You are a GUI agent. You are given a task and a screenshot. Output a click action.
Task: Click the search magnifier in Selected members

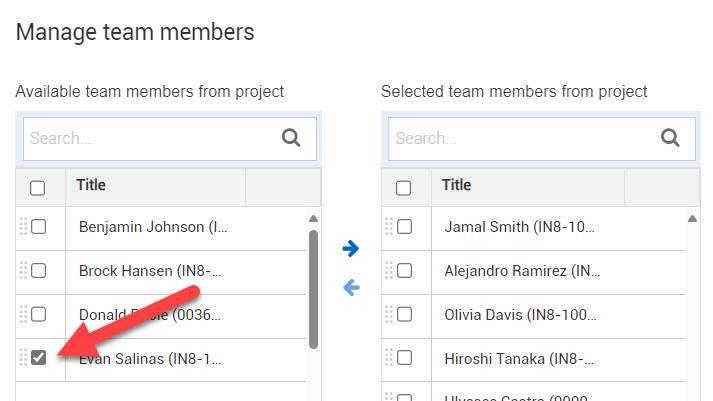pyautogui.click(x=670, y=138)
